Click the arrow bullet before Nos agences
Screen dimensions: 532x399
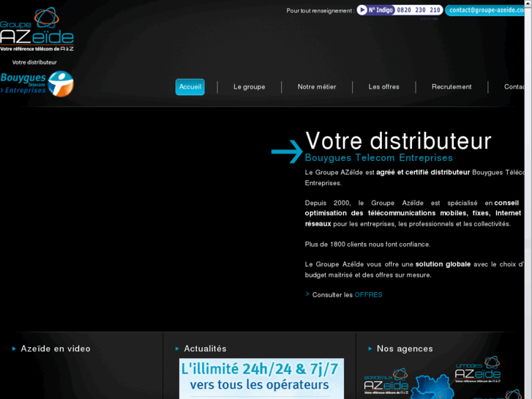(x=370, y=348)
